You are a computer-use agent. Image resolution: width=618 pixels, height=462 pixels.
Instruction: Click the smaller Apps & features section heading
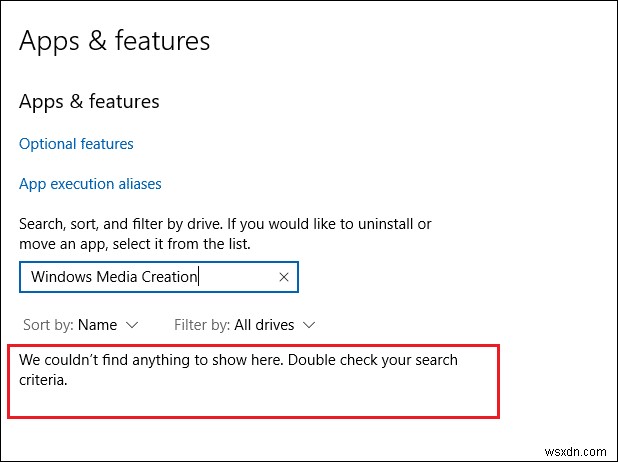89,102
